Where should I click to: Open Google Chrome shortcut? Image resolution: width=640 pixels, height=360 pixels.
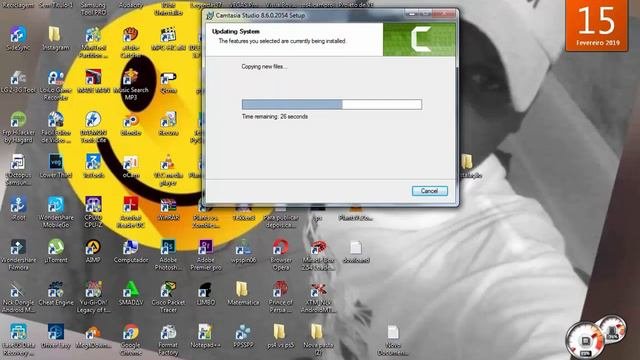pyautogui.click(x=131, y=340)
